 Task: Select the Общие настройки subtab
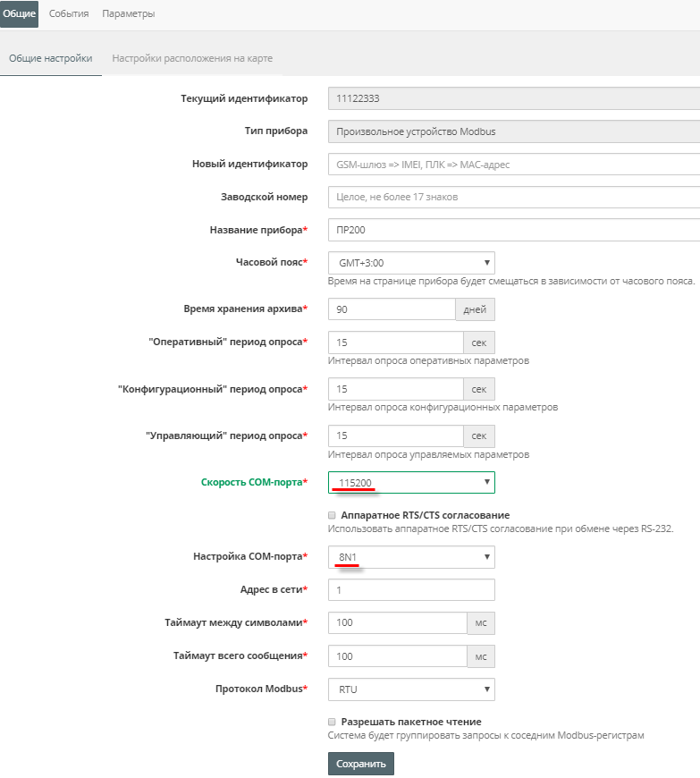pos(50,58)
